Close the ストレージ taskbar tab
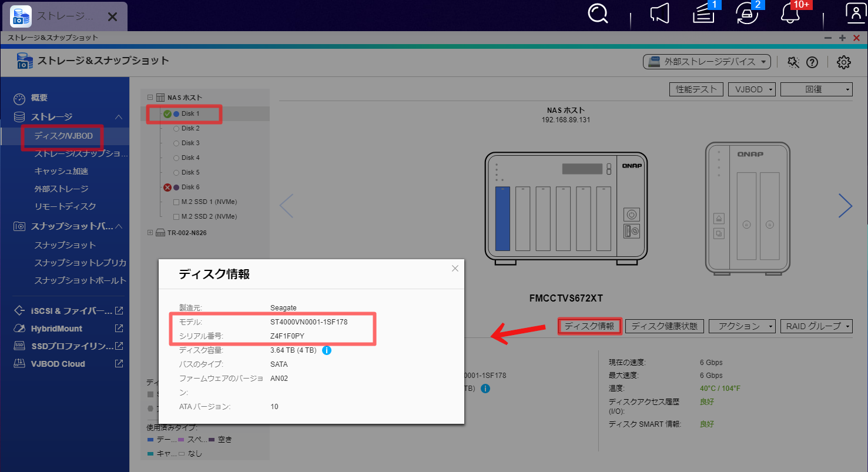The width and height of the screenshot is (868, 472). pyautogui.click(x=113, y=16)
